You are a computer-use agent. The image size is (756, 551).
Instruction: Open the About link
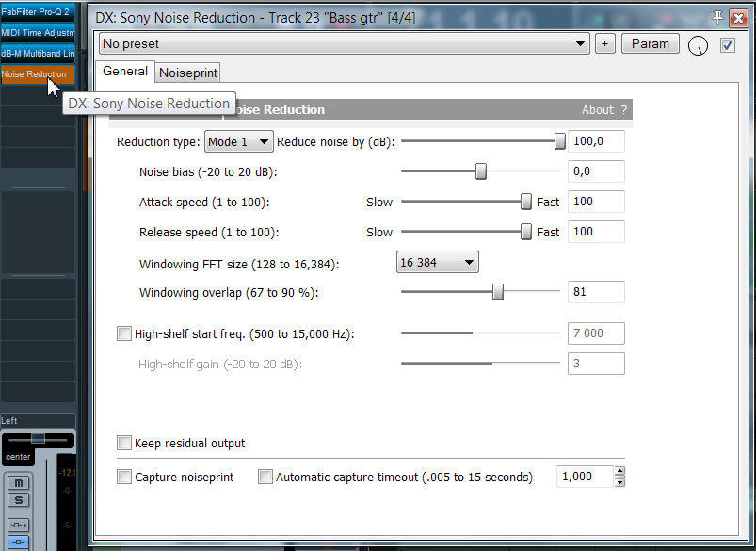(598, 110)
